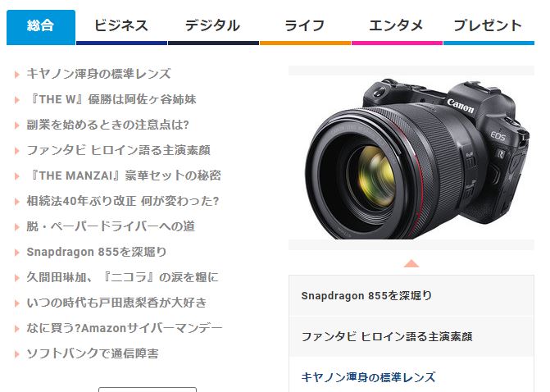Open the 副業を始めるときの注意点は? article

(x=108, y=125)
